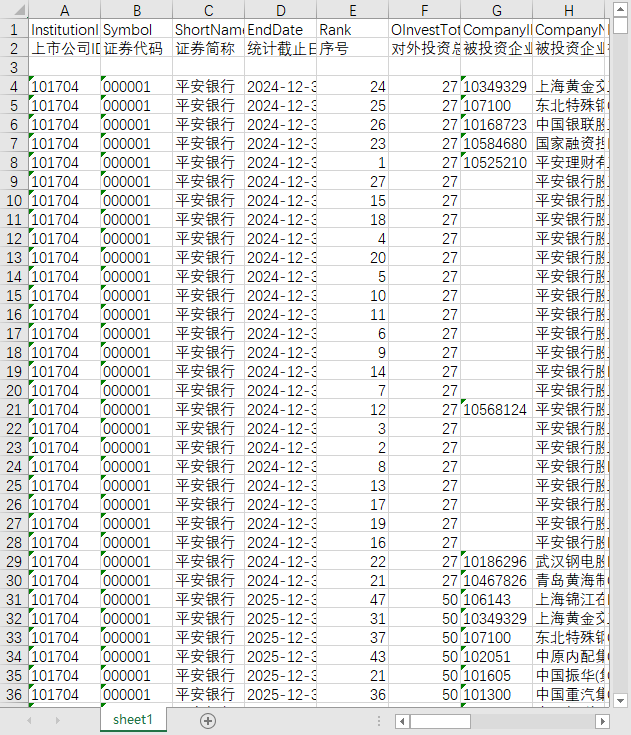Select company ID cell 10186296

pyautogui.click(x=496, y=562)
